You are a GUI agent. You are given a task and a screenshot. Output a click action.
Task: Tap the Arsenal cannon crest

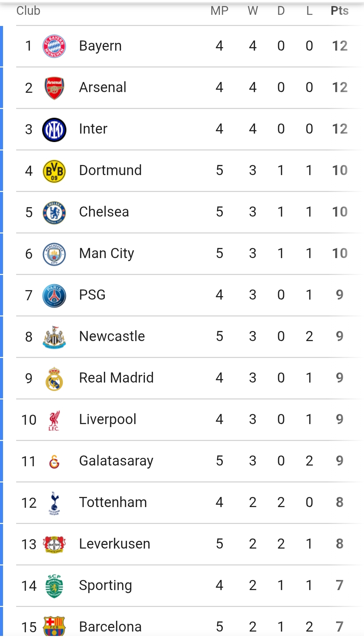(54, 88)
